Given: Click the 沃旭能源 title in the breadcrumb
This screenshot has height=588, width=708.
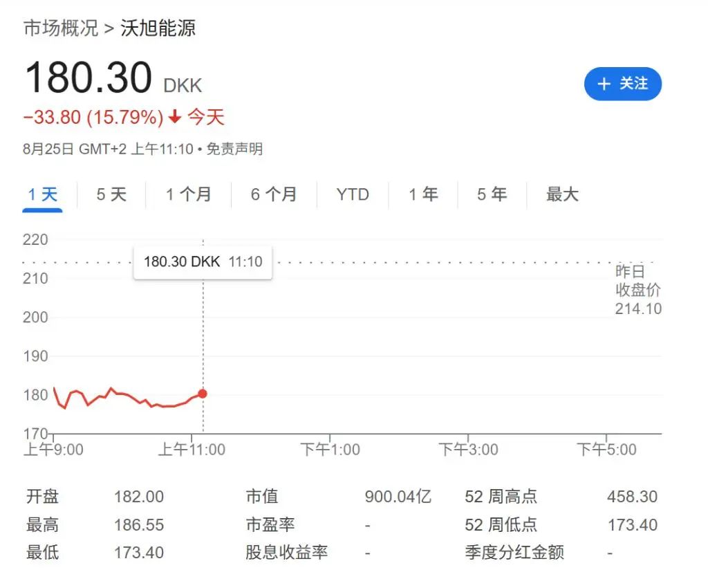Looking at the screenshot, I should tap(158, 28).
